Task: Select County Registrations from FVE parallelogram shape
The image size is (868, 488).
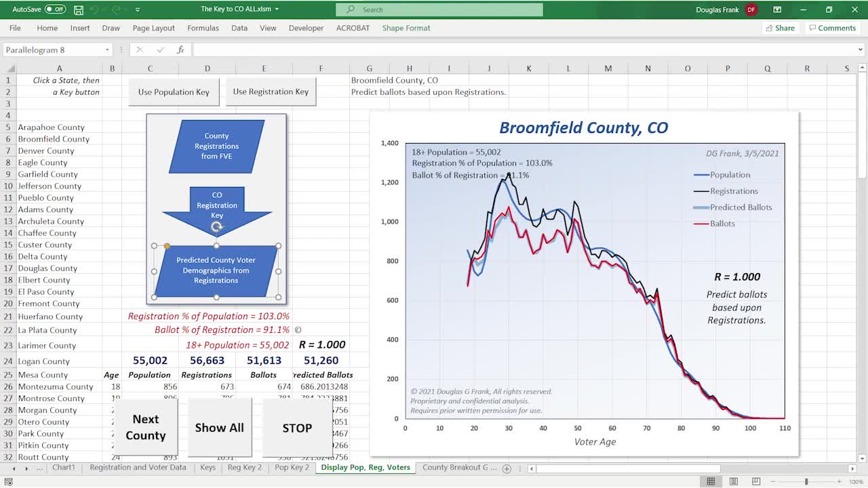Action: pos(216,146)
